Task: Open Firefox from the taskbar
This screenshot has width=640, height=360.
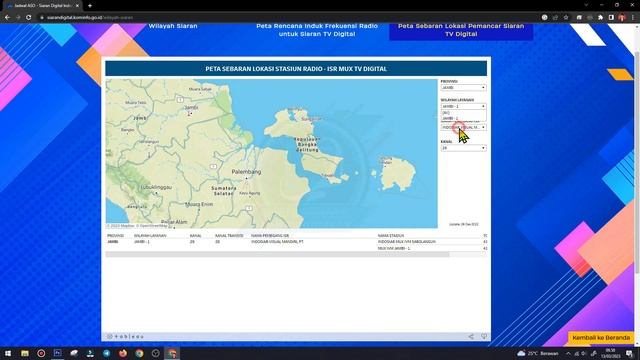Action: (x=123, y=353)
